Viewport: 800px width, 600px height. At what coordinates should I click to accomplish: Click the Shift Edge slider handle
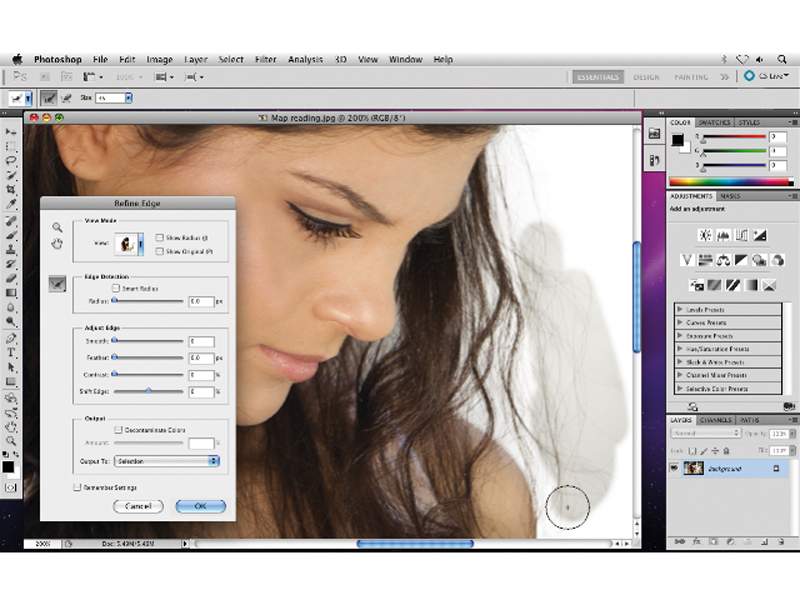point(149,391)
